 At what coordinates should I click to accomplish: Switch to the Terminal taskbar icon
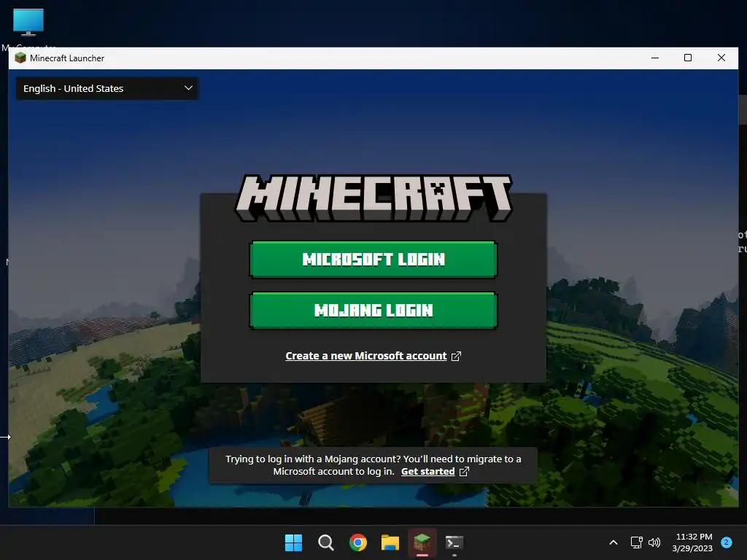(x=454, y=542)
